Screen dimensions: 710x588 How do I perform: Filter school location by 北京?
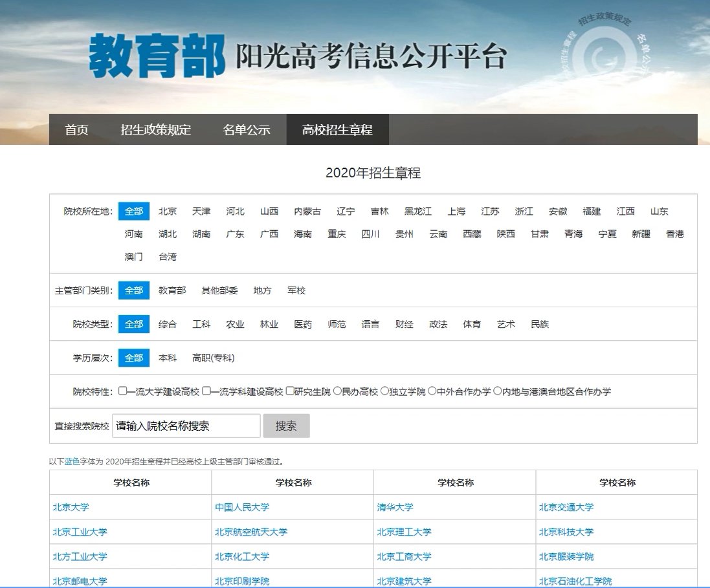point(168,212)
